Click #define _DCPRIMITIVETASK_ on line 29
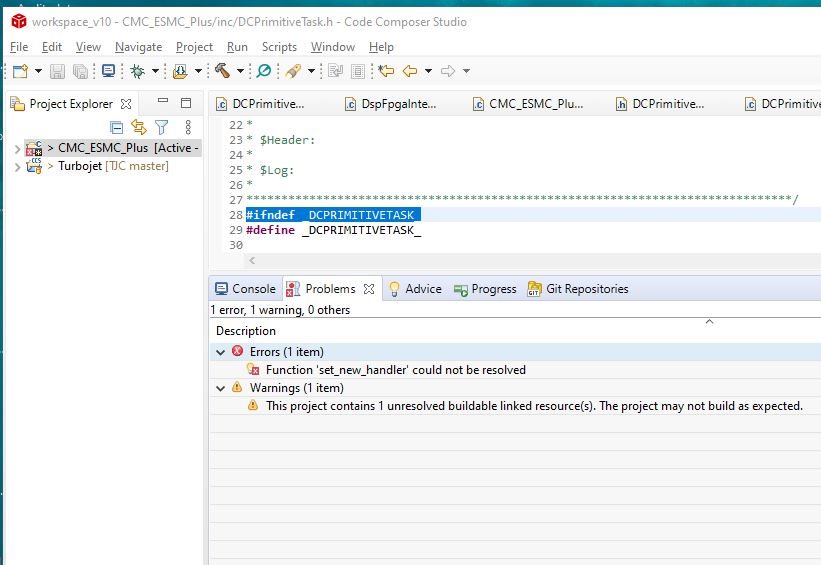The height and width of the screenshot is (565, 821). [334, 230]
